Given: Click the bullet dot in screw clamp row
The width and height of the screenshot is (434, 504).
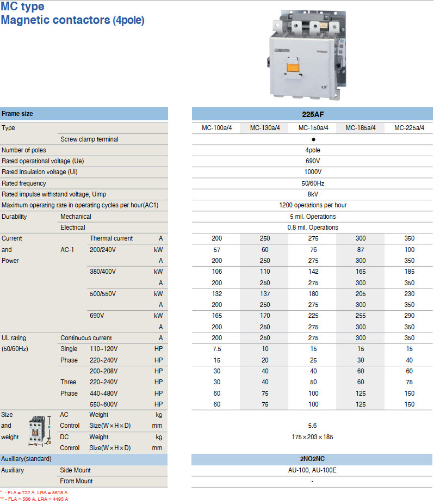Looking at the screenshot, I should 313,139.
